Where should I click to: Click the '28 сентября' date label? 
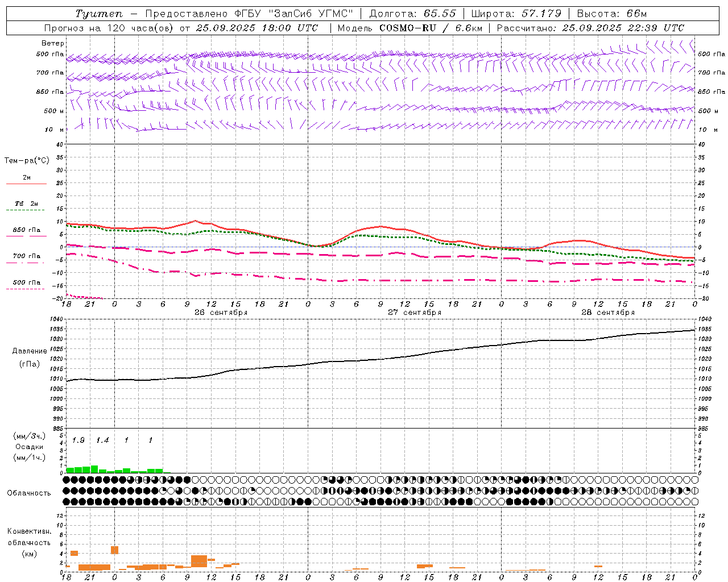(608, 313)
